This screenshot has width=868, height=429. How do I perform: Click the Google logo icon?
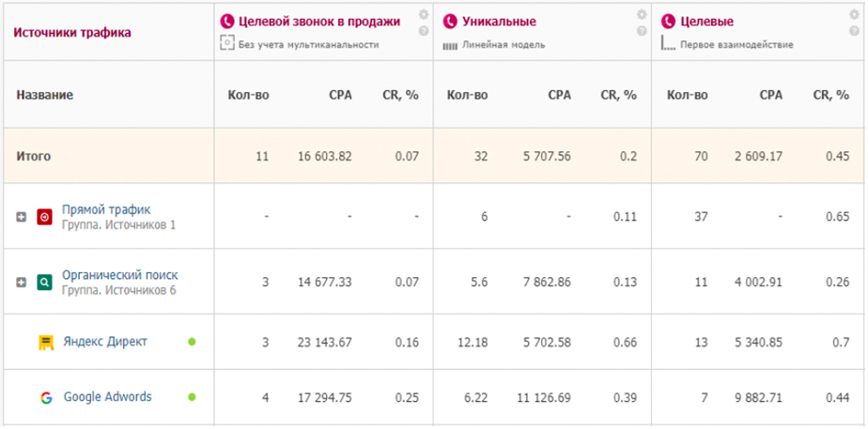(44, 397)
